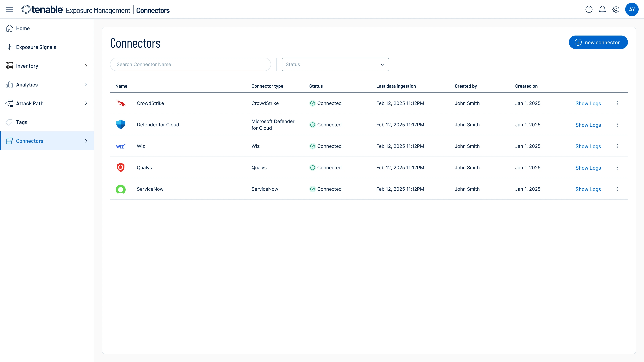Select Attack Path in the sidebar

click(x=47, y=103)
